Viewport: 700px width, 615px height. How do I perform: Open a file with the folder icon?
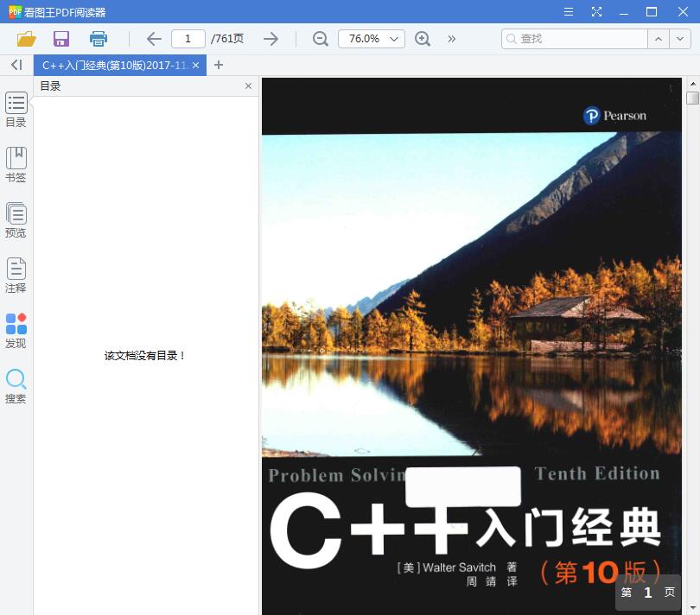(26, 39)
